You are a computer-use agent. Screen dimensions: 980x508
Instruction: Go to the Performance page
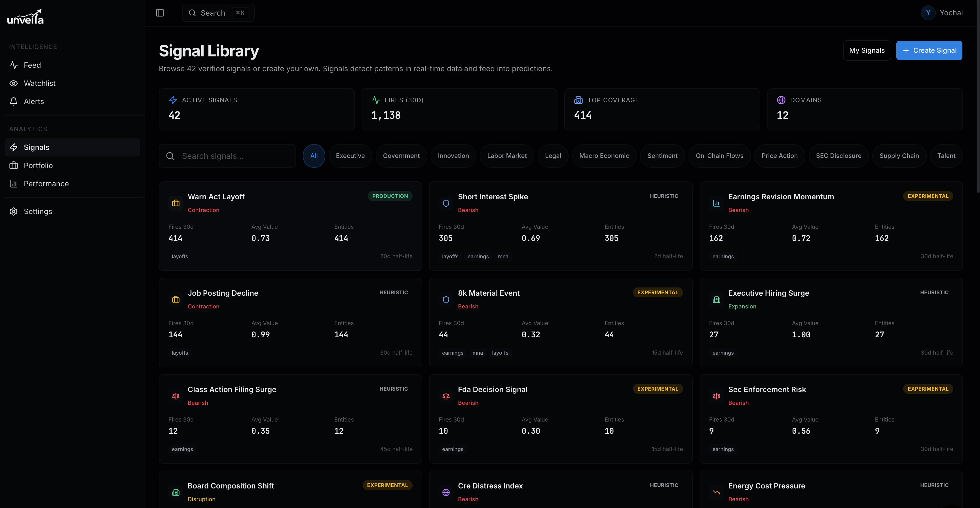[x=46, y=184]
